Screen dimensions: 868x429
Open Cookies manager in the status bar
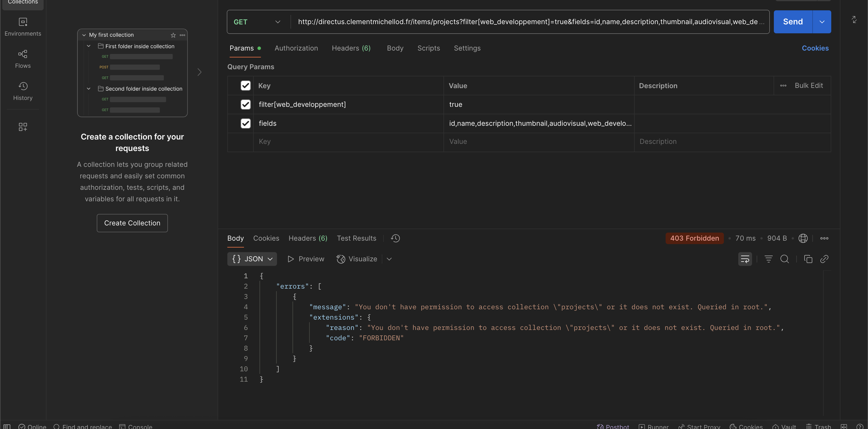[x=746, y=426]
